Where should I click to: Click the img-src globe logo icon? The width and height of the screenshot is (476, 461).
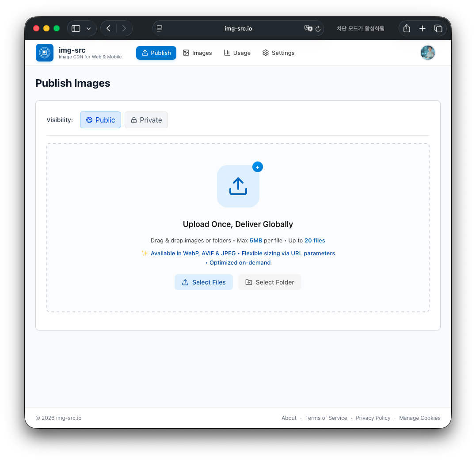[45, 53]
